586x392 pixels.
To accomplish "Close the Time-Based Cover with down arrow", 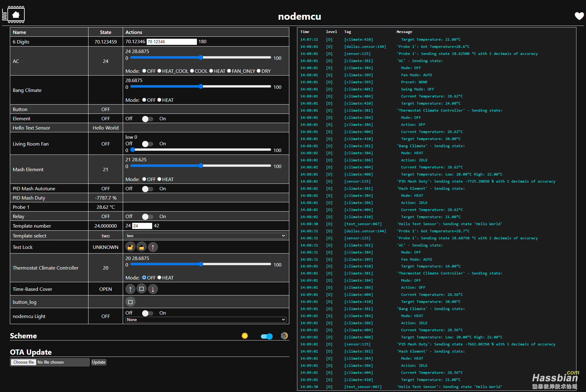I will (x=153, y=289).
